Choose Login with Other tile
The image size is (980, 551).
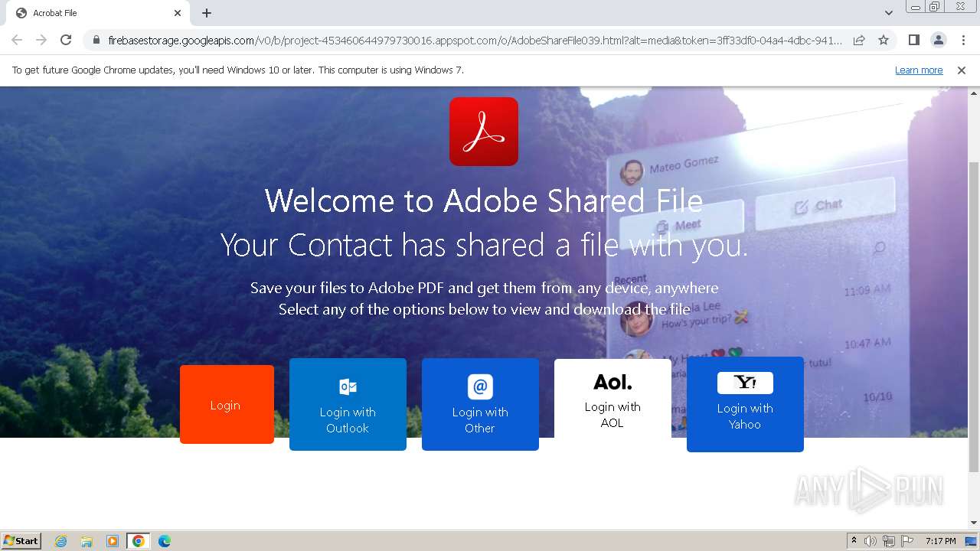click(x=480, y=404)
